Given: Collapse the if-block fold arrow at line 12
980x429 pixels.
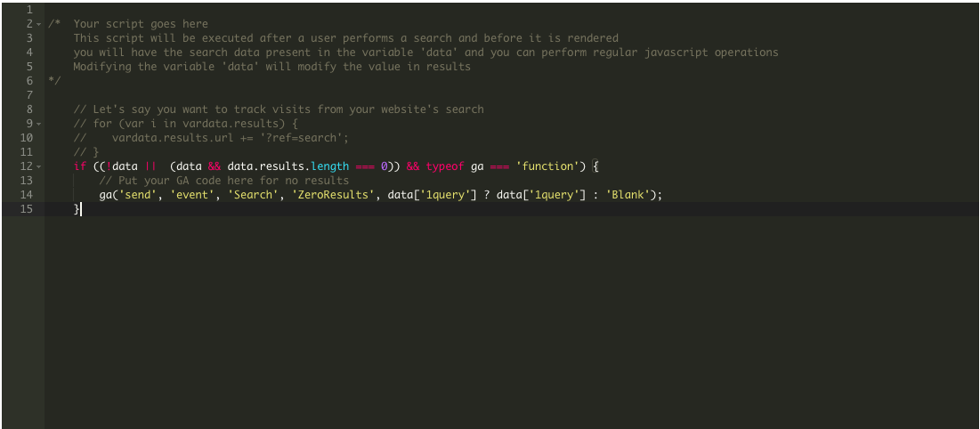Looking at the screenshot, I should click(39, 166).
